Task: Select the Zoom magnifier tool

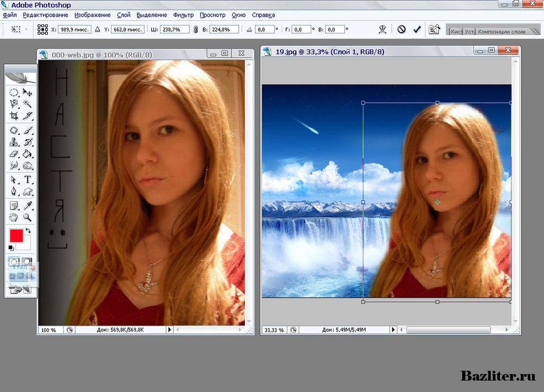Action: [27, 217]
